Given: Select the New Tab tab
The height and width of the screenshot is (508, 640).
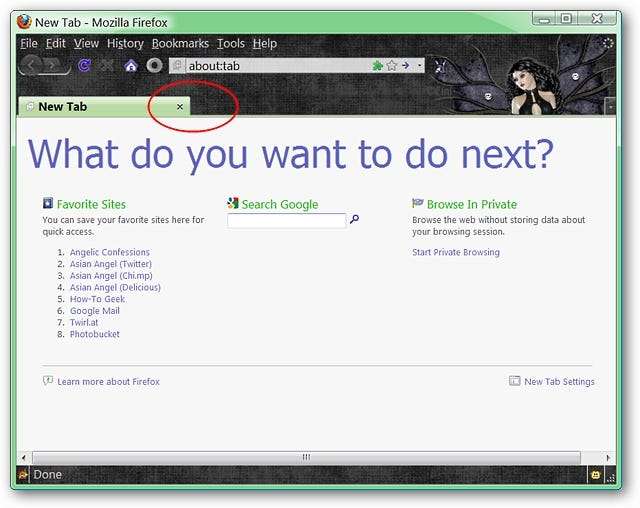Looking at the screenshot, I should point(104,107).
